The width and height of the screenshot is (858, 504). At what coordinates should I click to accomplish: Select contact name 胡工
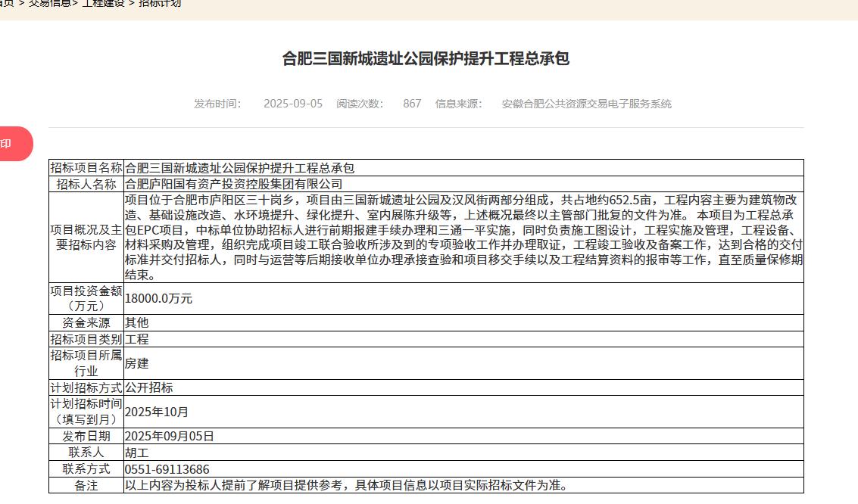137,453
